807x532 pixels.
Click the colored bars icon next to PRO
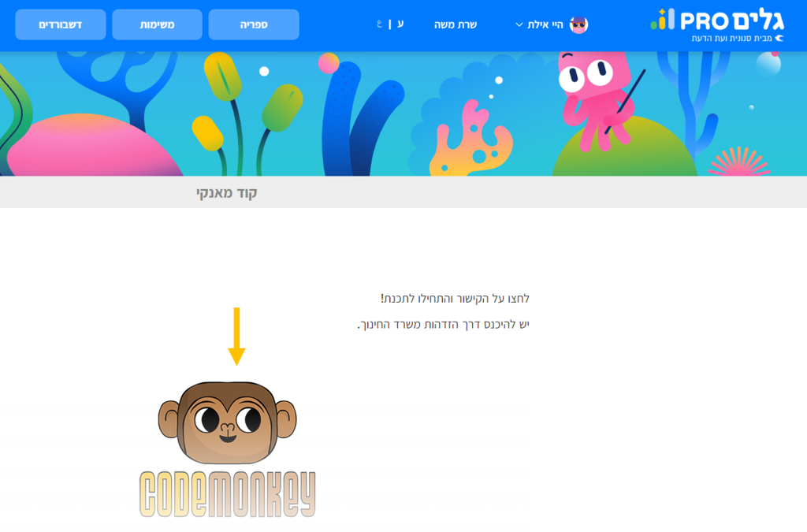point(662,19)
